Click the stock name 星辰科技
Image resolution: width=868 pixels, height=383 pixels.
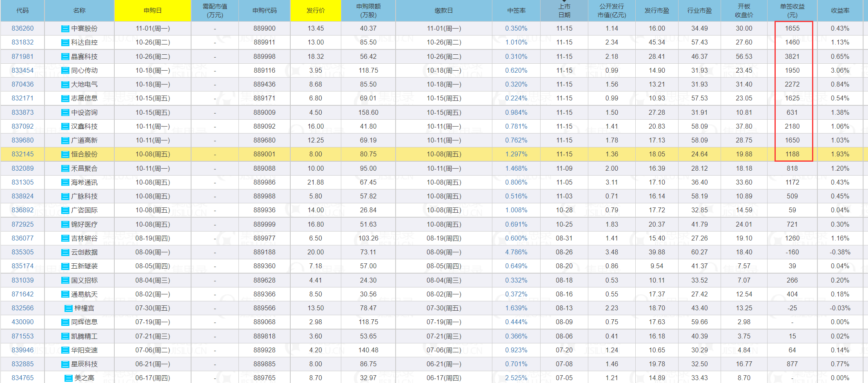(85, 364)
